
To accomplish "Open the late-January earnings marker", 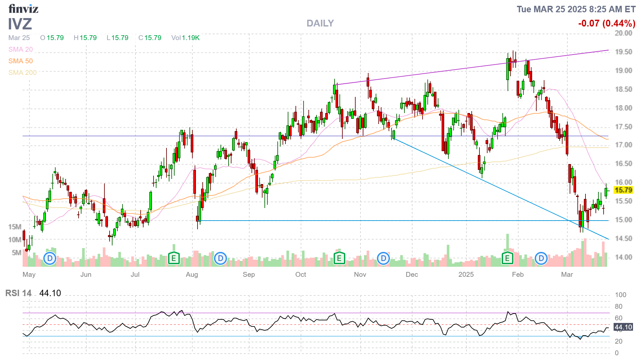I will [x=507, y=258].
